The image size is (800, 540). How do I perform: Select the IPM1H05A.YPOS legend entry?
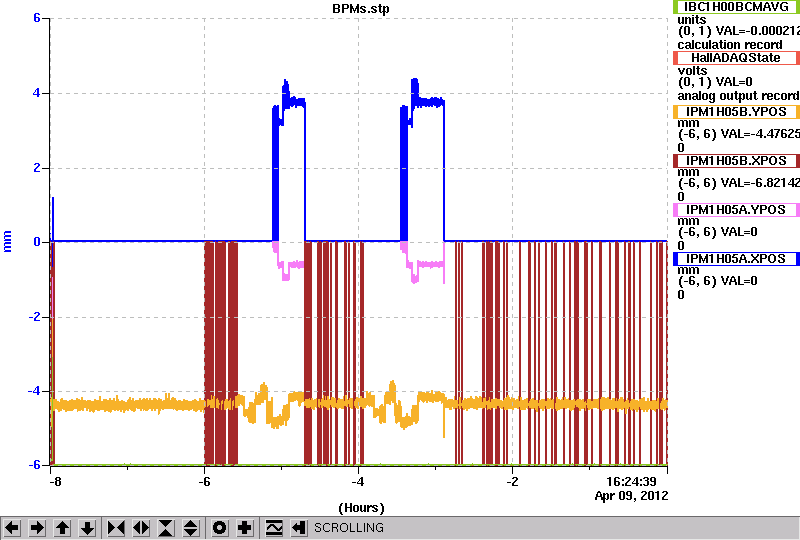point(736,210)
